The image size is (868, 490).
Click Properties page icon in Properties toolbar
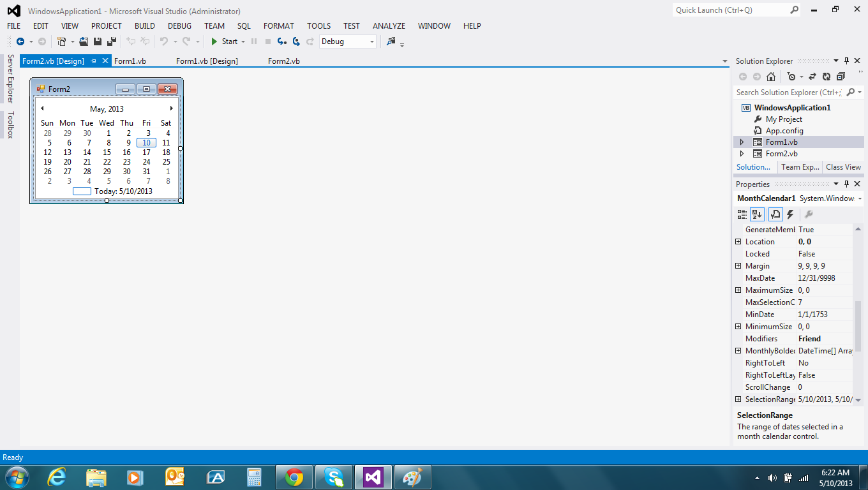[x=775, y=214]
